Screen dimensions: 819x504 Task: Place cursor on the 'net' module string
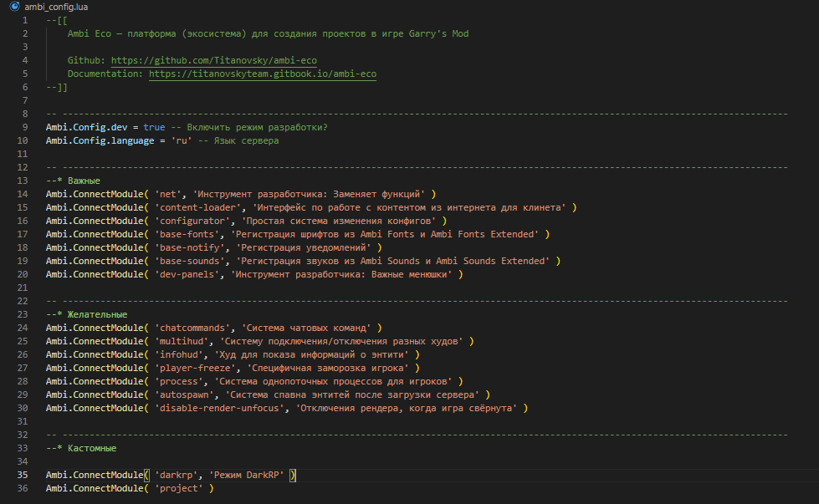[168, 194]
